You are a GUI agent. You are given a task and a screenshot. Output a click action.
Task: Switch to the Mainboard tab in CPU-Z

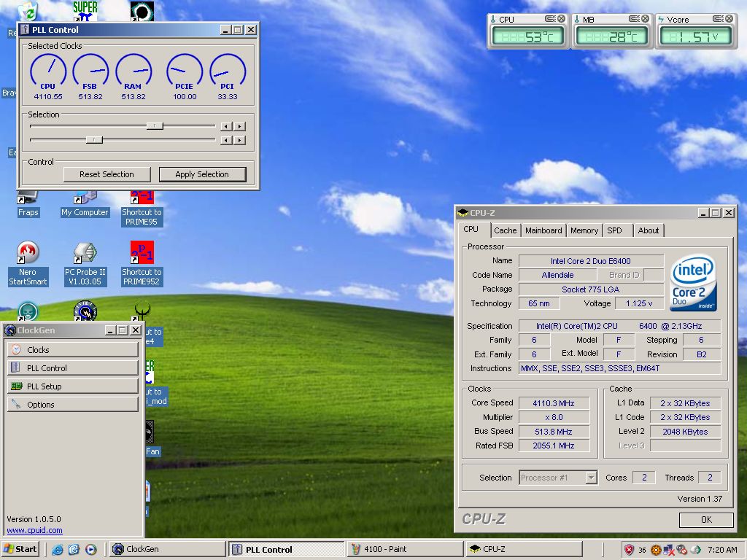(x=543, y=230)
